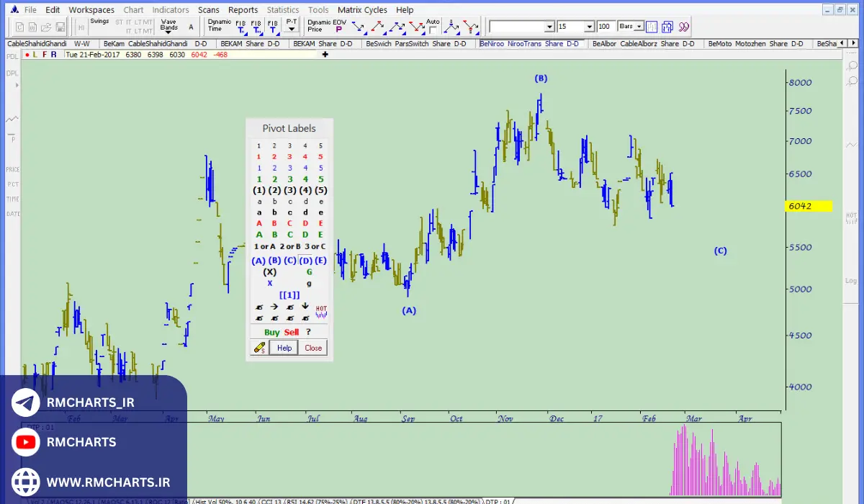This screenshot has height=504, width=864.
Task: Switch to the BeAlbor CableAlborz tab
Action: (643, 44)
